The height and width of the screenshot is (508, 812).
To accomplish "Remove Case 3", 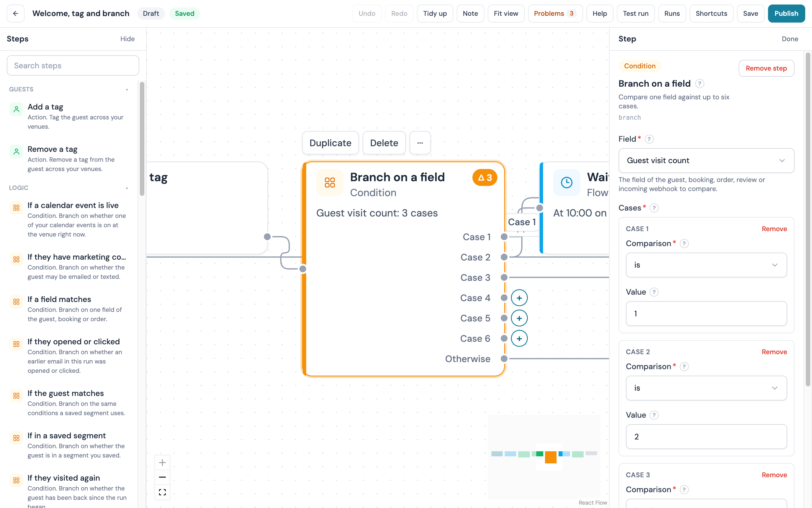I will (774, 475).
